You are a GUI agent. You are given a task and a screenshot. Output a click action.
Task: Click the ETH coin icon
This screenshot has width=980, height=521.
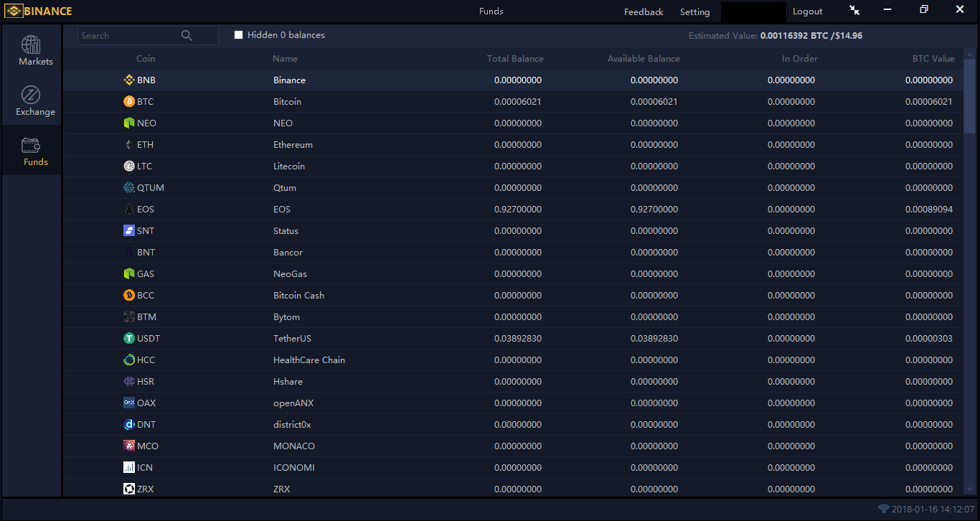click(x=129, y=145)
